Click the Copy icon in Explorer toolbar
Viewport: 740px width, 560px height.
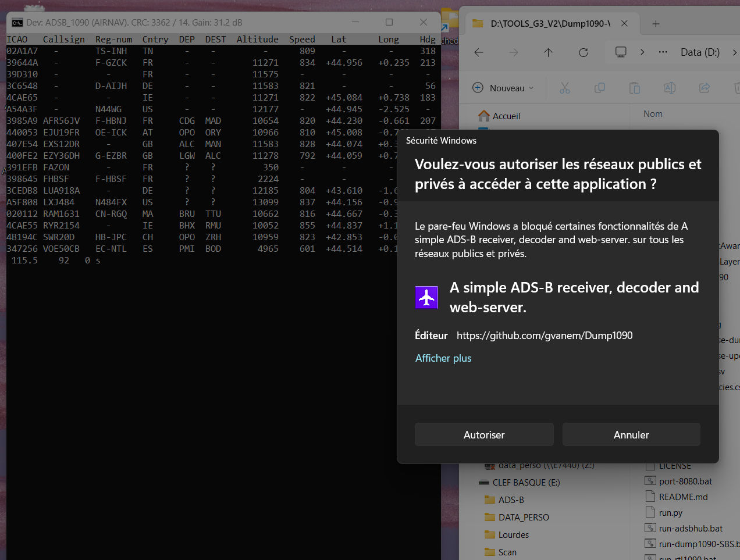pyautogui.click(x=599, y=88)
